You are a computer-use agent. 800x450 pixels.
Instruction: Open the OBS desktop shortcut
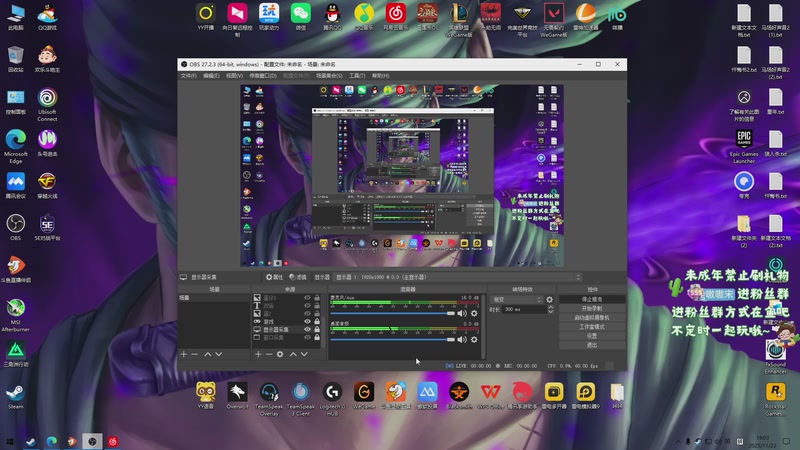(16, 228)
